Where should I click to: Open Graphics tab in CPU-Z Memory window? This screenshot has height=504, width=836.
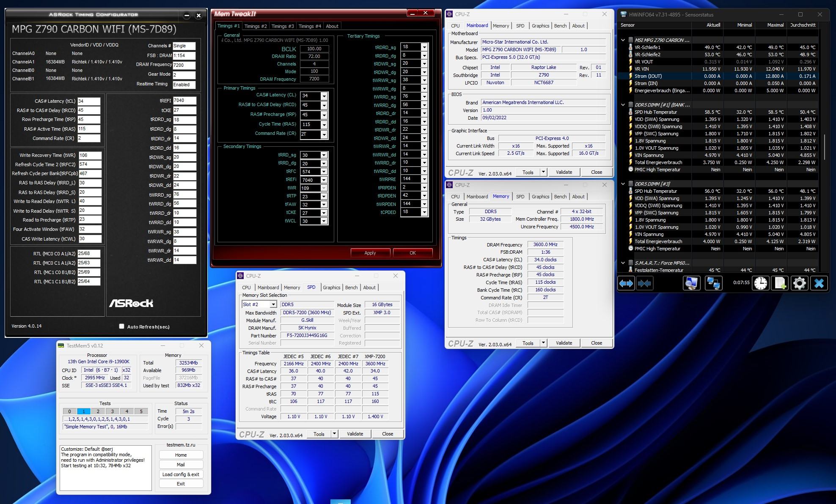540,197
